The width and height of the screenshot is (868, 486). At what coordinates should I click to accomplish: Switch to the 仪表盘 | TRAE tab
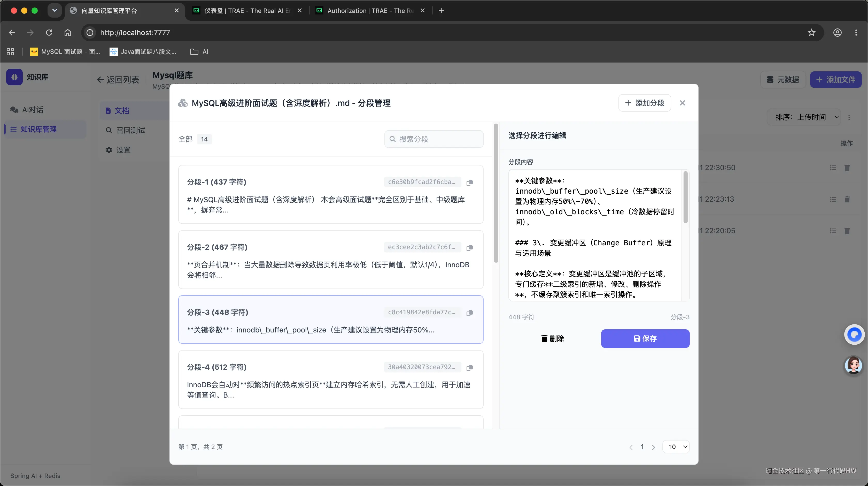(x=247, y=10)
